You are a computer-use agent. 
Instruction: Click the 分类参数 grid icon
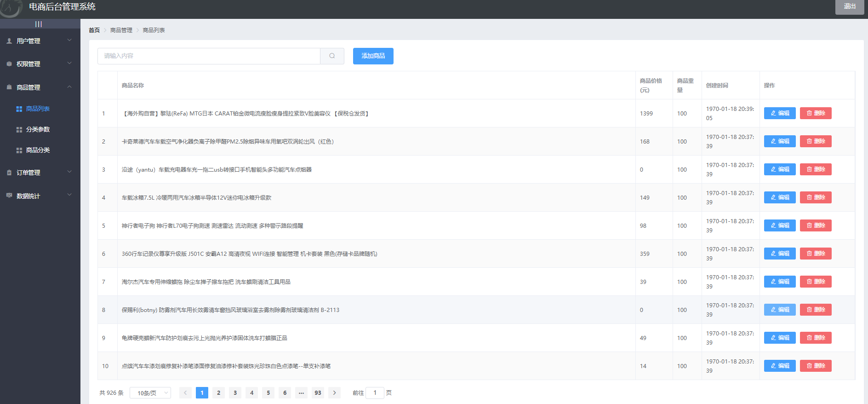(19, 130)
